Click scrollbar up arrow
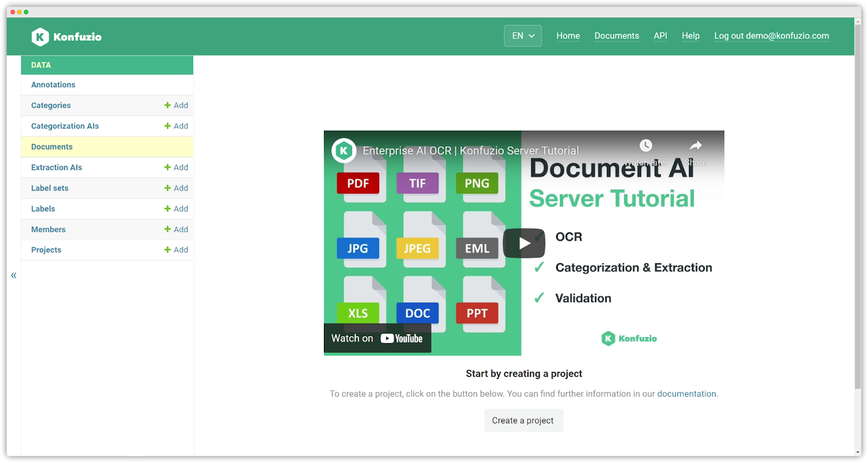 [x=858, y=22]
